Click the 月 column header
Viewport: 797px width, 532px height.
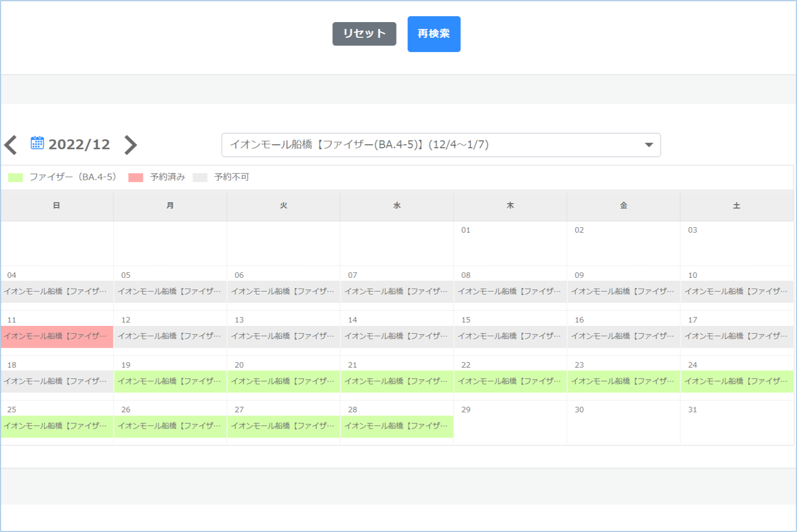(170, 206)
